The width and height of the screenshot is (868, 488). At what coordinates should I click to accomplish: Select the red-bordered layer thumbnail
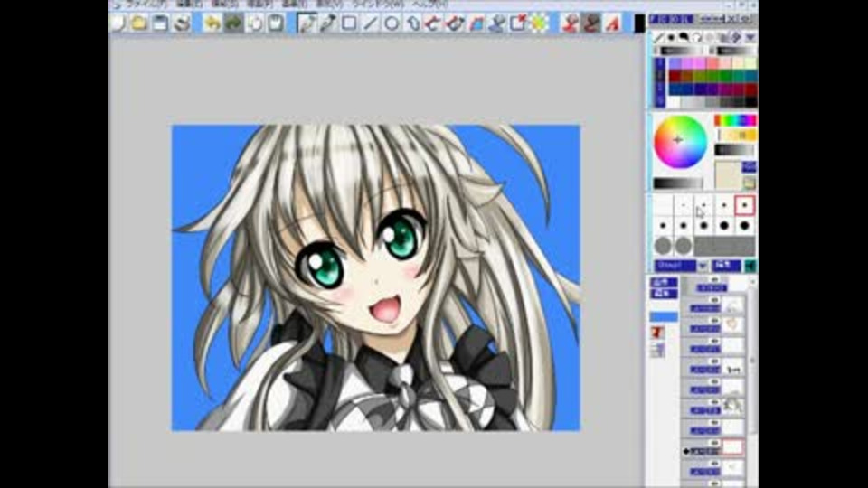[x=733, y=447]
